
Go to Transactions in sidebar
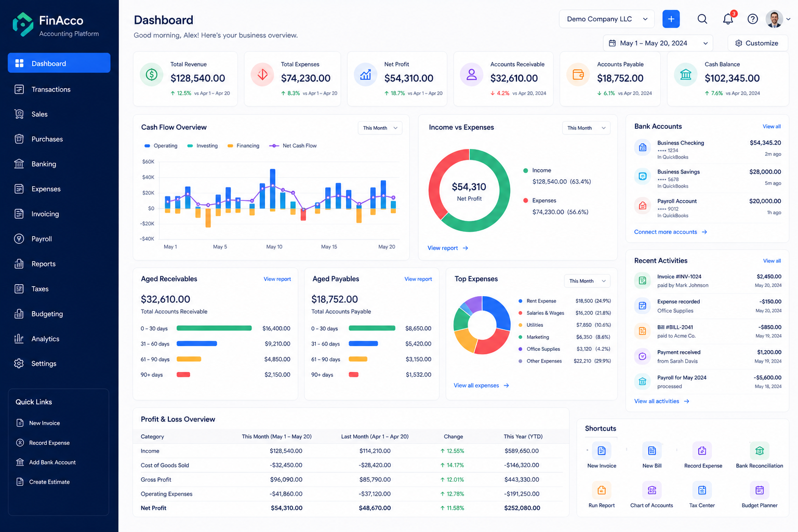click(x=59, y=89)
